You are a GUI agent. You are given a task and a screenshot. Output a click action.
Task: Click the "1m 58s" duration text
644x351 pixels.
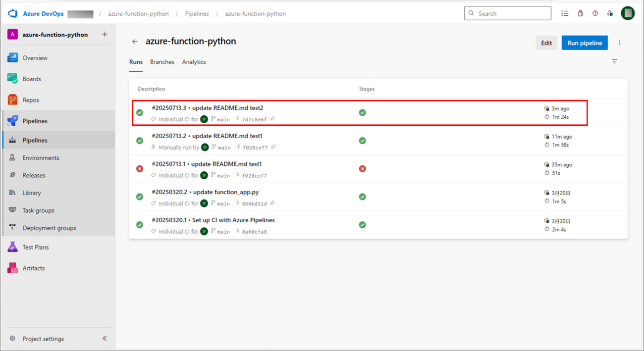tap(560, 145)
